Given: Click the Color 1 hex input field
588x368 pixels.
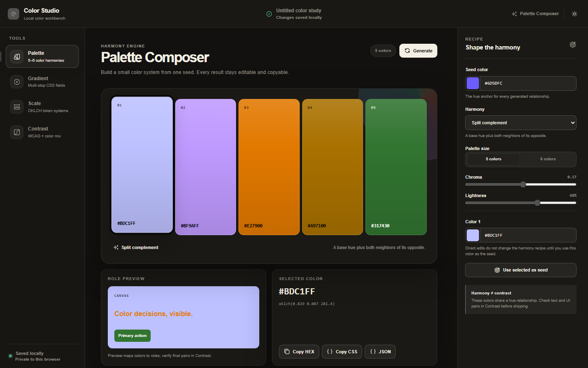Looking at the screenshot, I should coord(529,235).
